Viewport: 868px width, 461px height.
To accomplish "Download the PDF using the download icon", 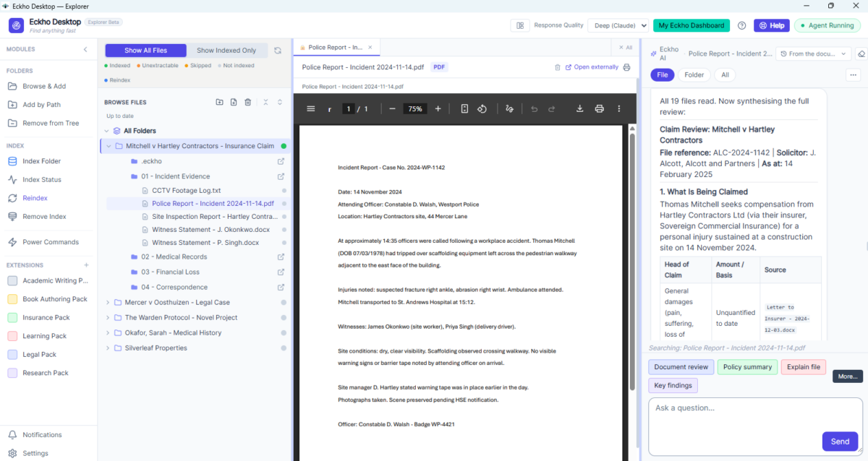I will click(579, 108).
